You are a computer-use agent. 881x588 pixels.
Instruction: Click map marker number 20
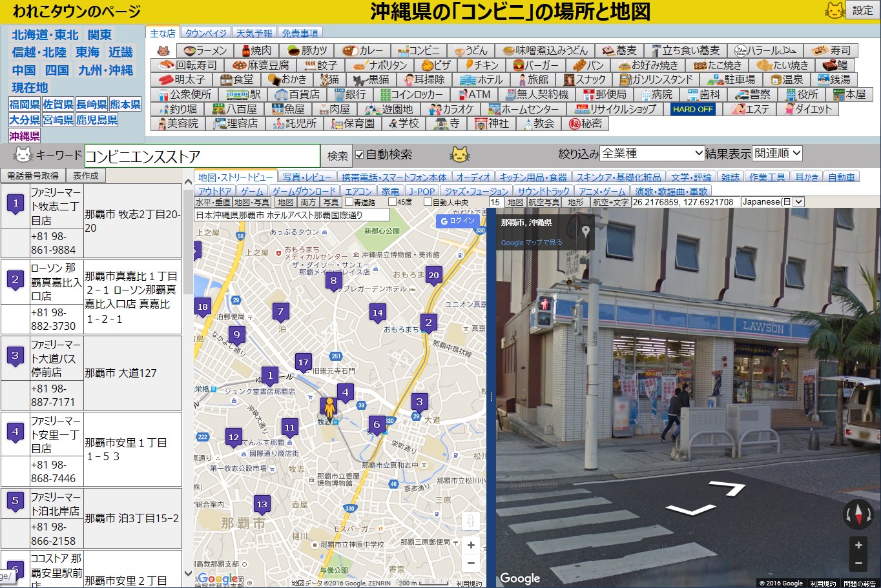[433, 275]
